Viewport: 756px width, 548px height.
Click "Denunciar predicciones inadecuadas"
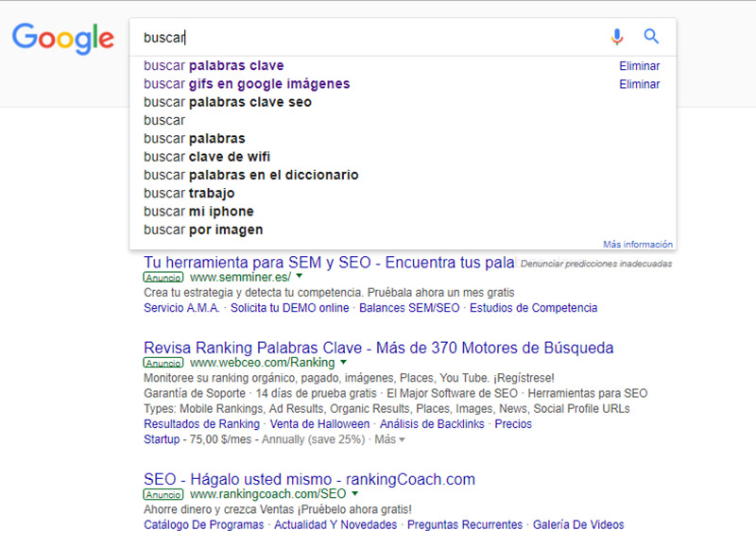[x=596, y=264]
